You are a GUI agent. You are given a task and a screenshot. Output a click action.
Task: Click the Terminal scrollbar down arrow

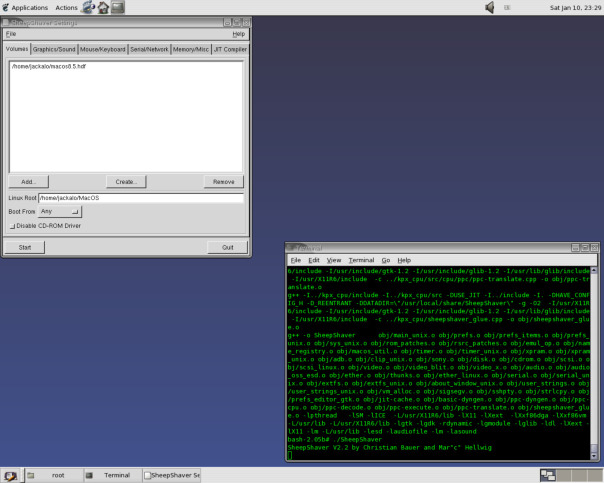(x=594, y=456)
